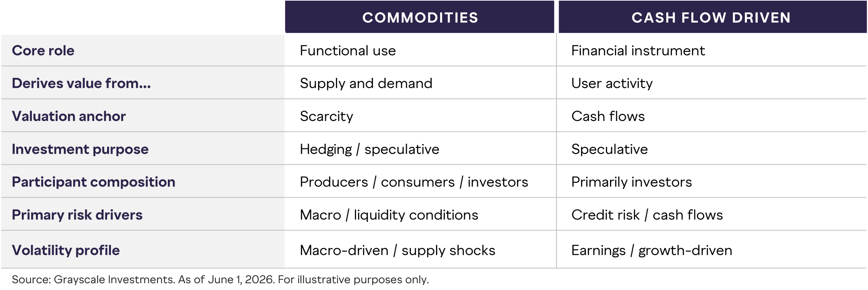Click the COMMODITIES column header
Image resolution: width=868 pixels, height=290 pixels.
click(419, 17)
